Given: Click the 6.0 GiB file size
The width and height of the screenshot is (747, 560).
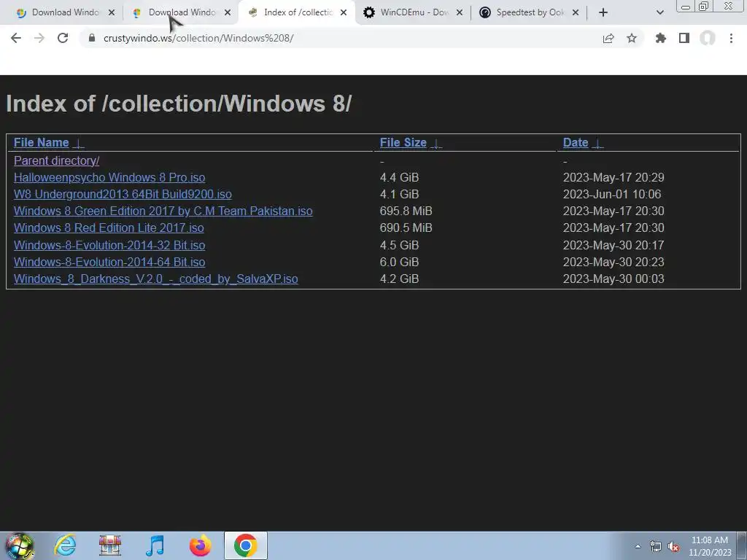Looking at the screenshot, I should click(x=399, y=262).
